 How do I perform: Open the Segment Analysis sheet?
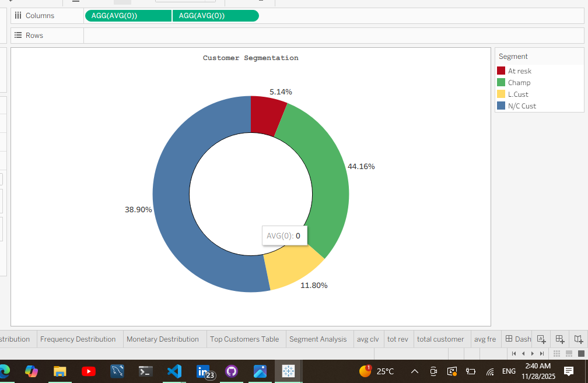pos(318,339)
